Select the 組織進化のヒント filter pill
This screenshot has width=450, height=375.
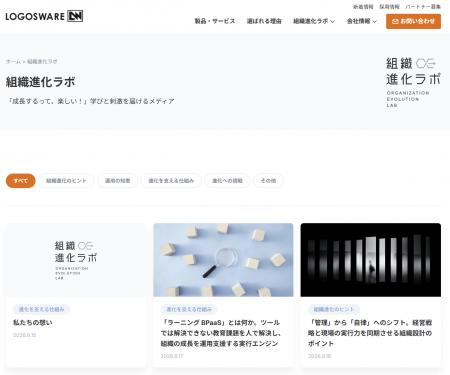(x=66, y=181)
